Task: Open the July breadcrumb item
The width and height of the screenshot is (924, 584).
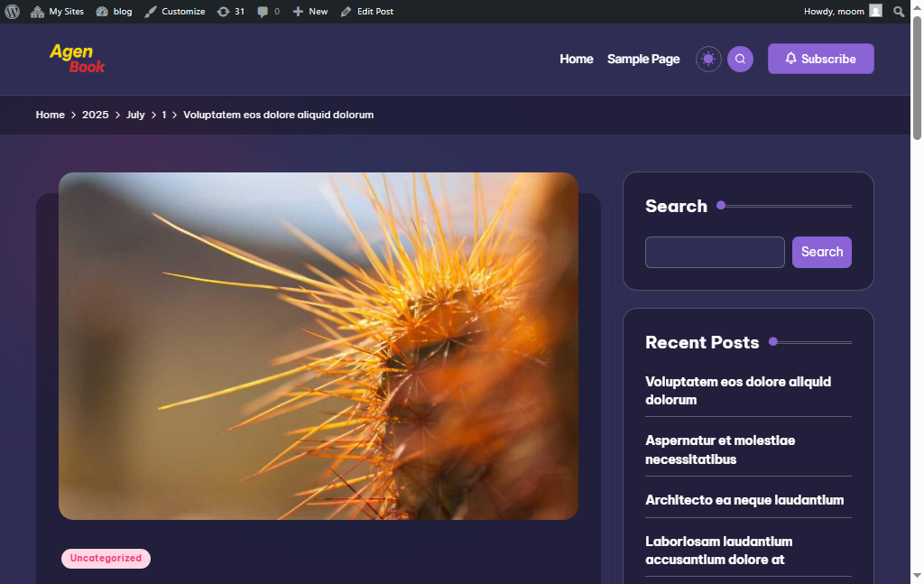Action: tap(135, 115)
